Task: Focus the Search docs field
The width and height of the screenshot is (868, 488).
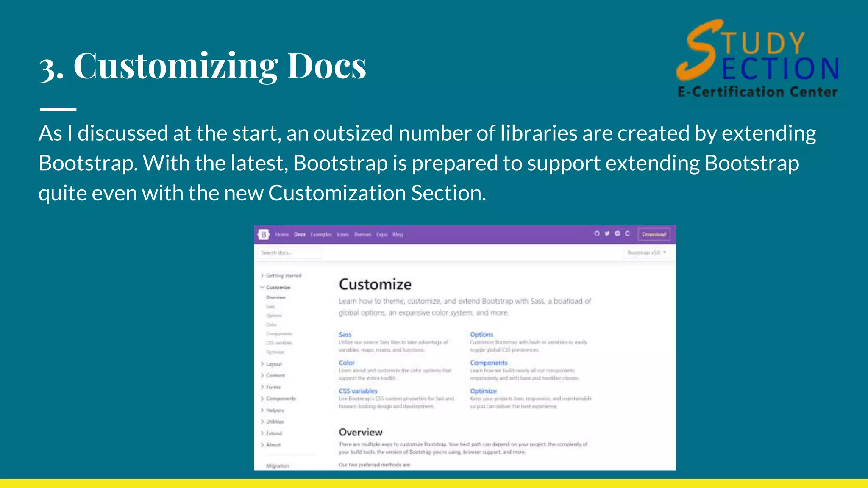Action: [x=289, y=253]
